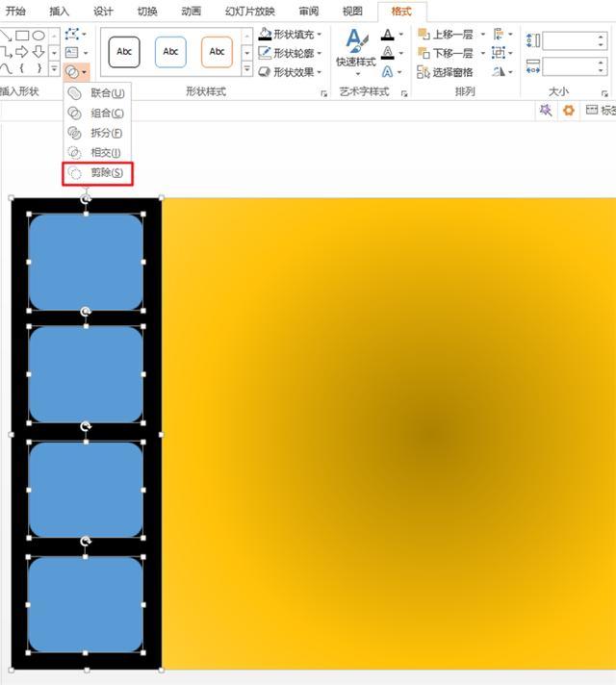Choose 剪除(S) subtract option
Screen dimensions: 616x685
pyautogui.click(x=97, y=173)
